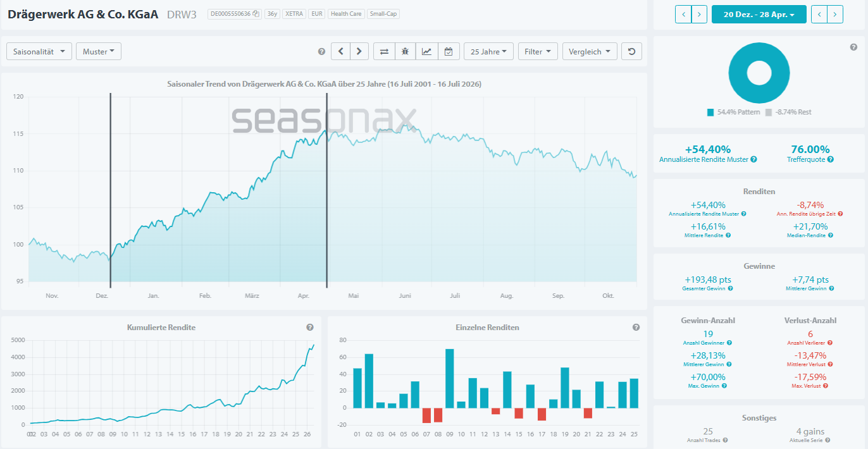Reset the chart with the circular arrow button
Viewport: 868px width, 449px height.
pos(631,51)
